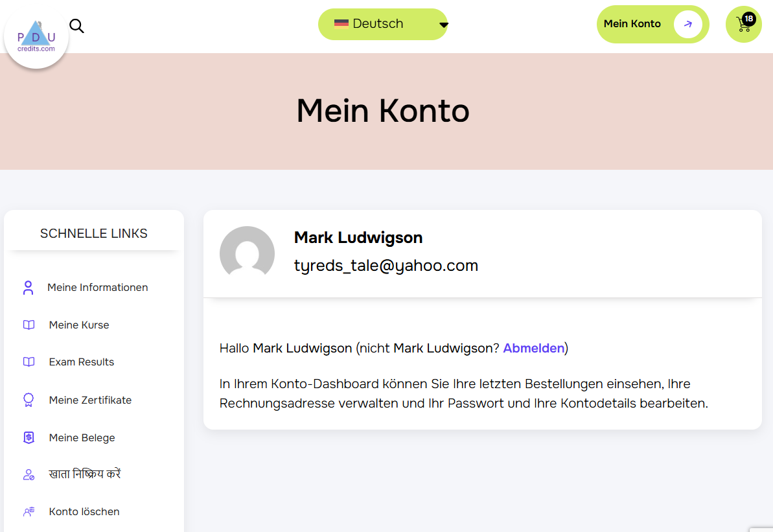Click the Abmelden logout link
Screen dimensions: 773x532
[x=533, y=348]
